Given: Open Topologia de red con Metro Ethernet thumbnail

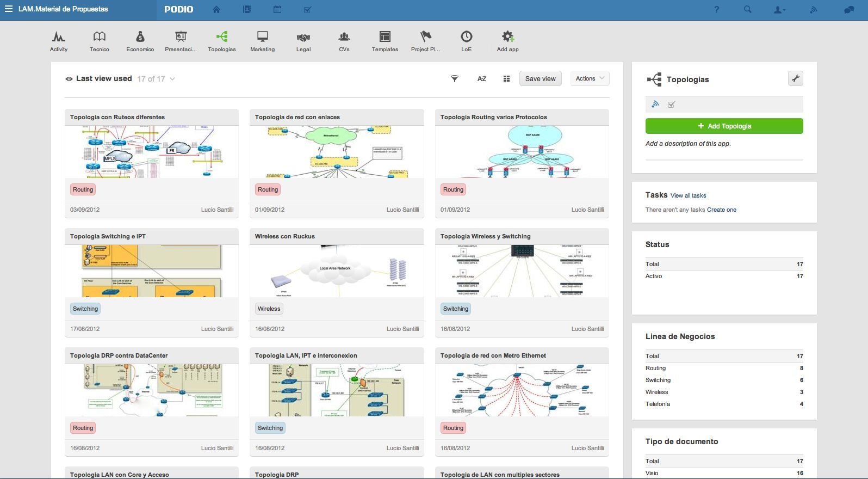Looking at the screenshot, I should [522, 390].
